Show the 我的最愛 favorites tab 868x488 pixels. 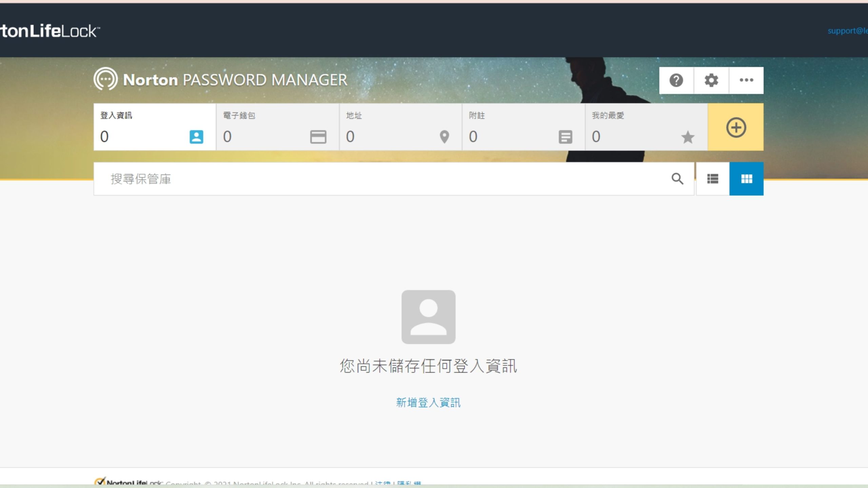tap(646, 127)
